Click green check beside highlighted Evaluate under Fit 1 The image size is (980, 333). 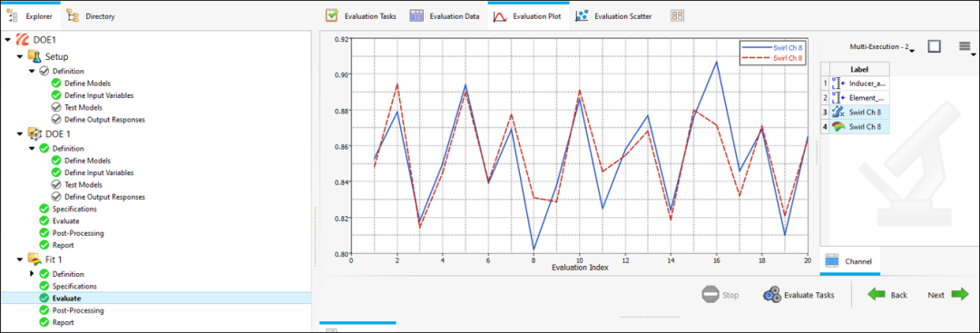[x=44, y=298]
